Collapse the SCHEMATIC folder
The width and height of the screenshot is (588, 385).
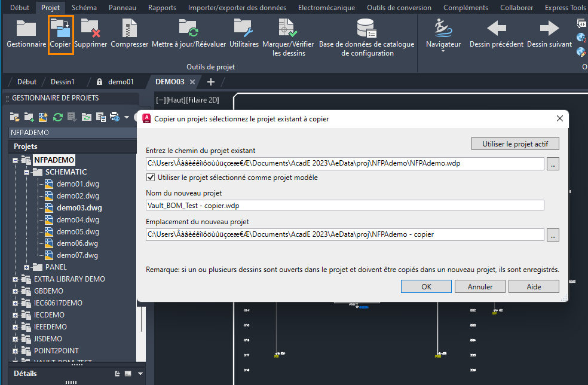pyautogui.click(x=27, y=173)
